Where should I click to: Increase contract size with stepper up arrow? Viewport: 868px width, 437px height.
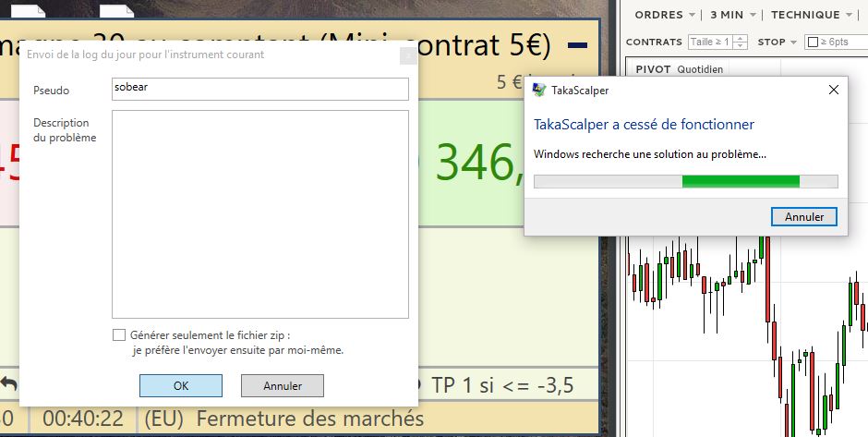tap(742, 38)
